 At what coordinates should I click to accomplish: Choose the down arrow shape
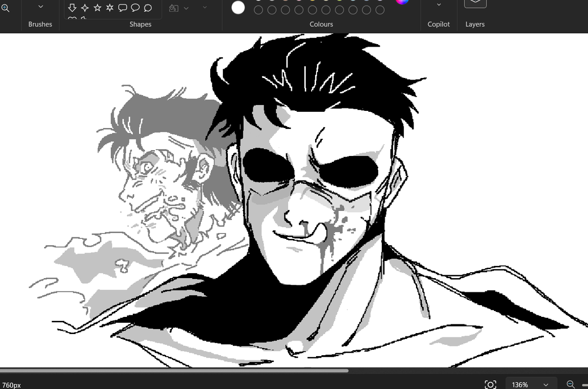[72, 8]
